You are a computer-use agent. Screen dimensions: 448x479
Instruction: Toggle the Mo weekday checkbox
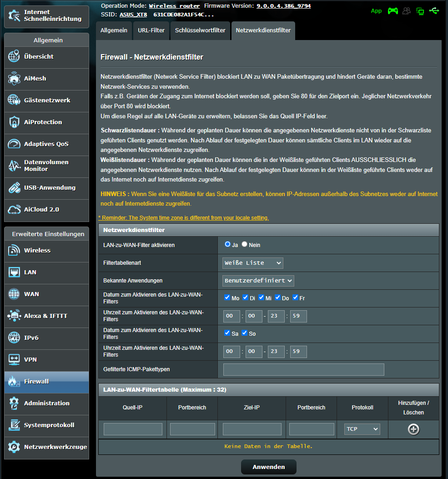pyautogui.click(x=227, y=297)
